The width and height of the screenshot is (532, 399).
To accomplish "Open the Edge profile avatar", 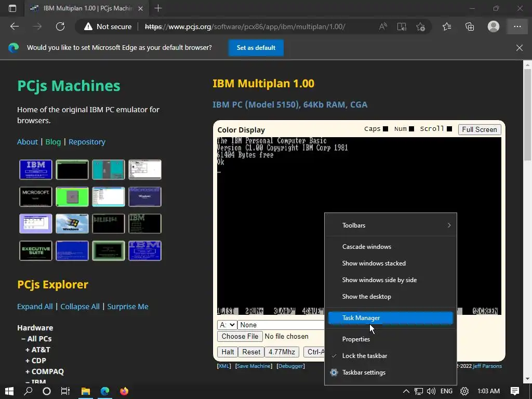I will pos(494,26).
